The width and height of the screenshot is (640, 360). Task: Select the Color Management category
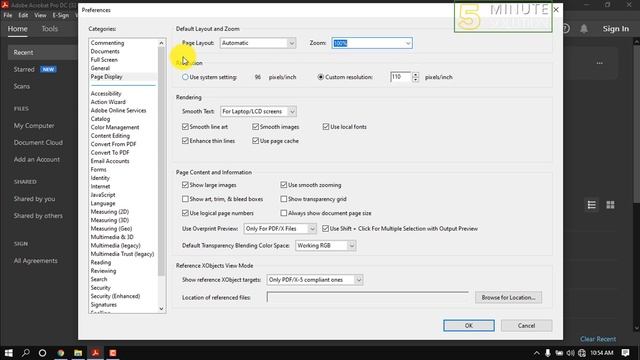[115, 127]
